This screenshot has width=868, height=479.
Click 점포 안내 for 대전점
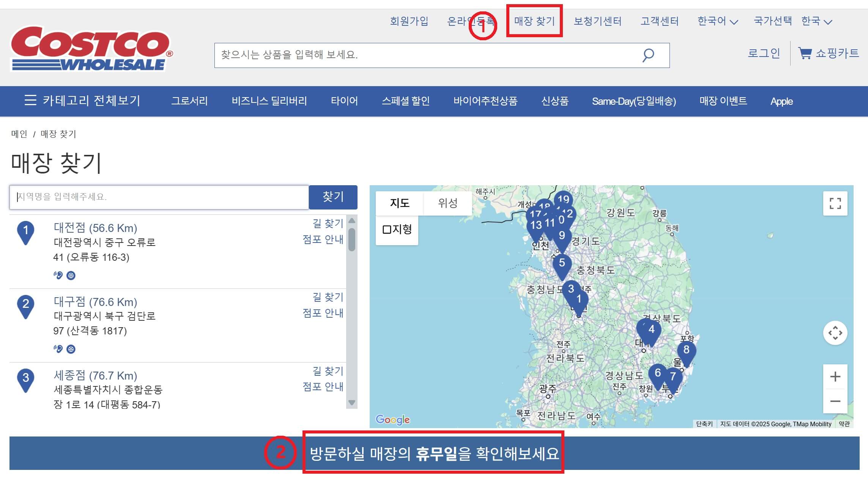pyautogui.click(x=323, y=239)
